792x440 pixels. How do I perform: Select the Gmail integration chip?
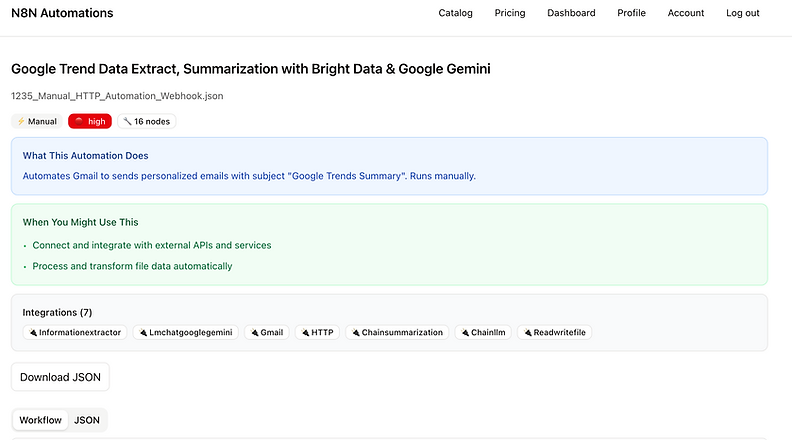(x=267, y=332)
